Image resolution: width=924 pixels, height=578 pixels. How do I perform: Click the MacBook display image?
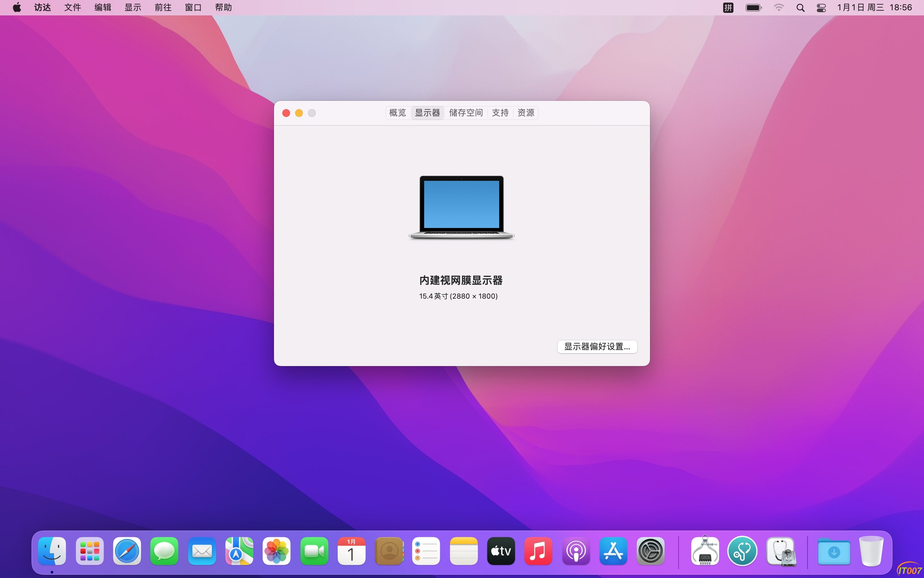click(x=462, y=207)
